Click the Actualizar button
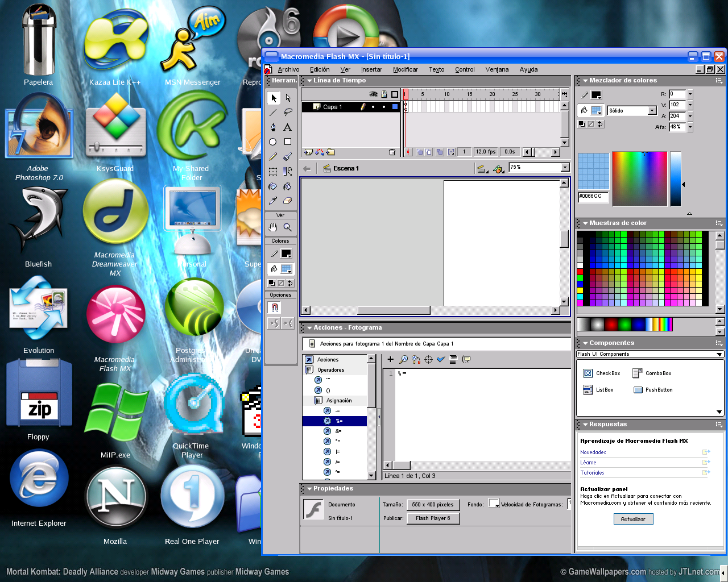Image resolution: width=728 pixels, height=582 pixels. [x=633, y=519]
